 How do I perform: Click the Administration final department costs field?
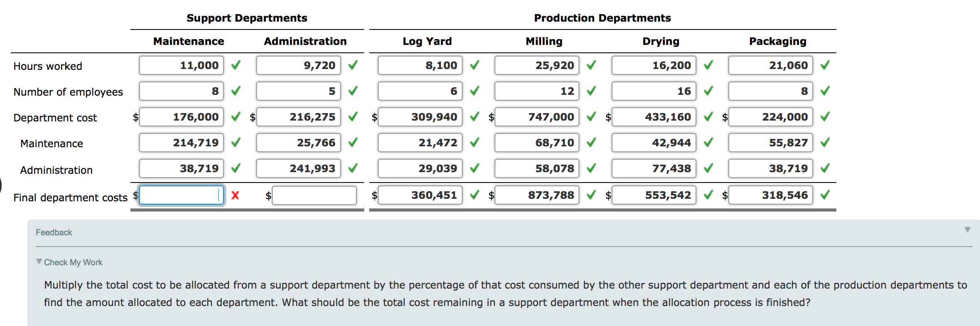coord(314,195)
